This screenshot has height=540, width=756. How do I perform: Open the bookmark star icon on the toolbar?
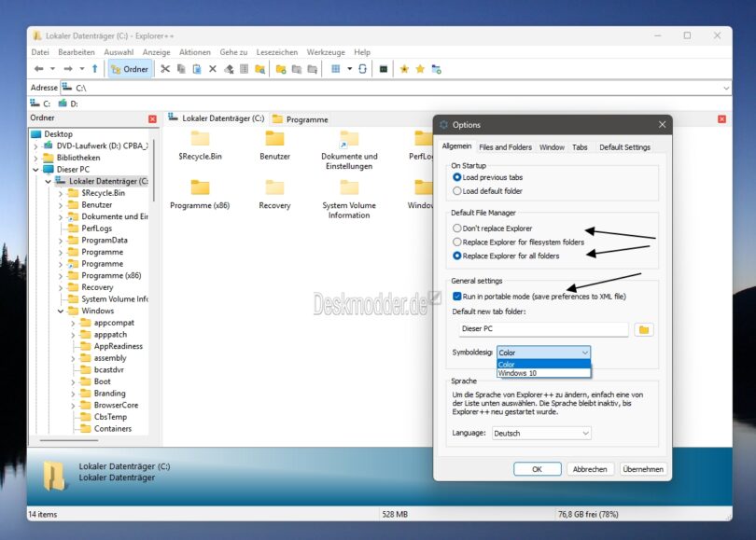[x=405, y=68]
